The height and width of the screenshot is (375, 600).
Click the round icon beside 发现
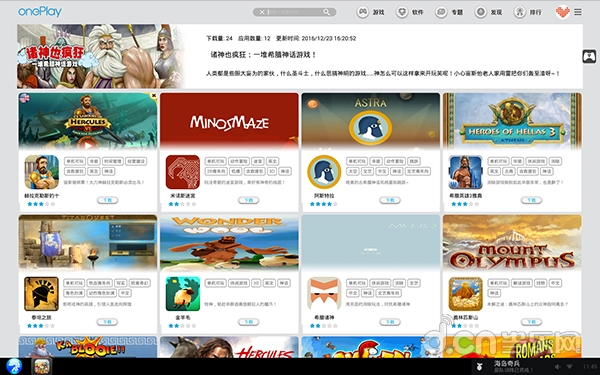[481, 12]
